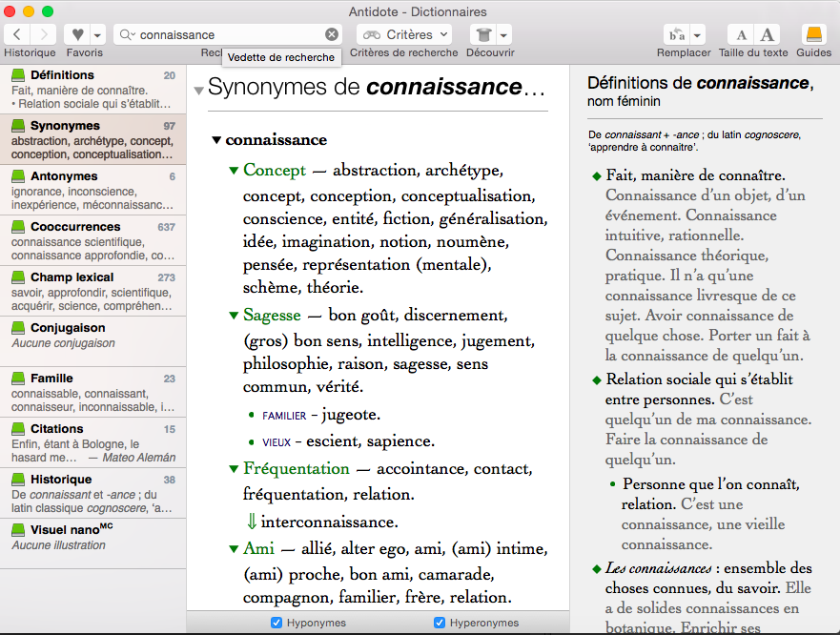
Task: Look up the synonym camarade
Action: click(456, 574)
